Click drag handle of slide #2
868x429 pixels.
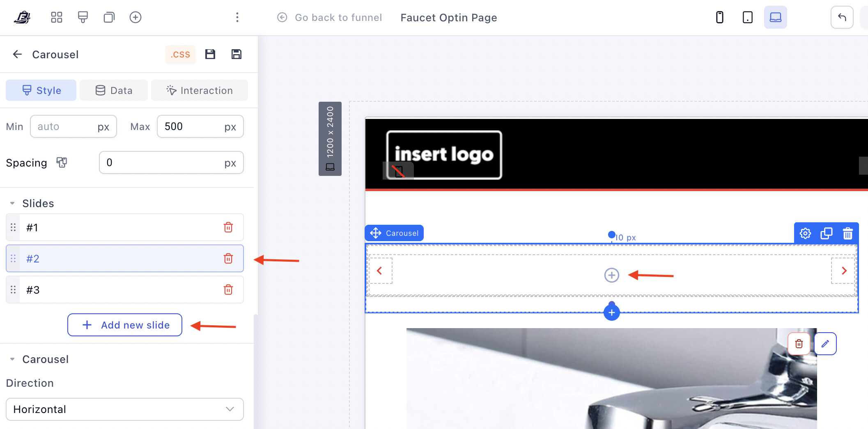[13, 258]
